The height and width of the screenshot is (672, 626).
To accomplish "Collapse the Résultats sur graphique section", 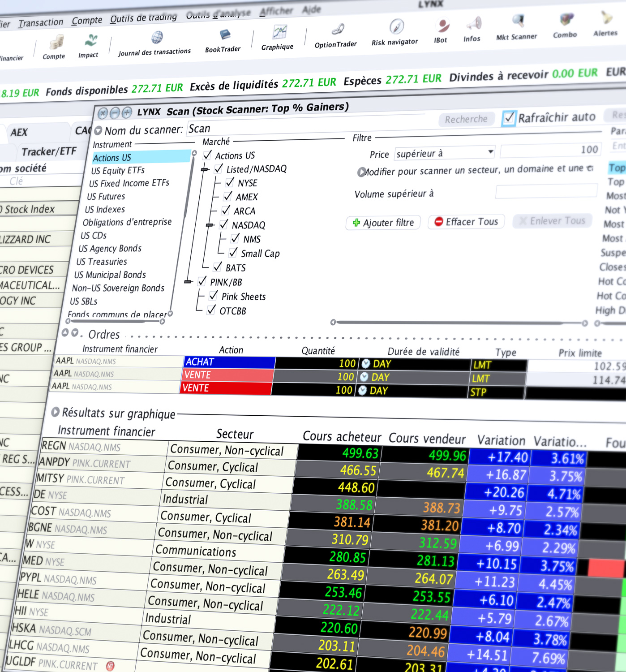I will coord(56,412).
